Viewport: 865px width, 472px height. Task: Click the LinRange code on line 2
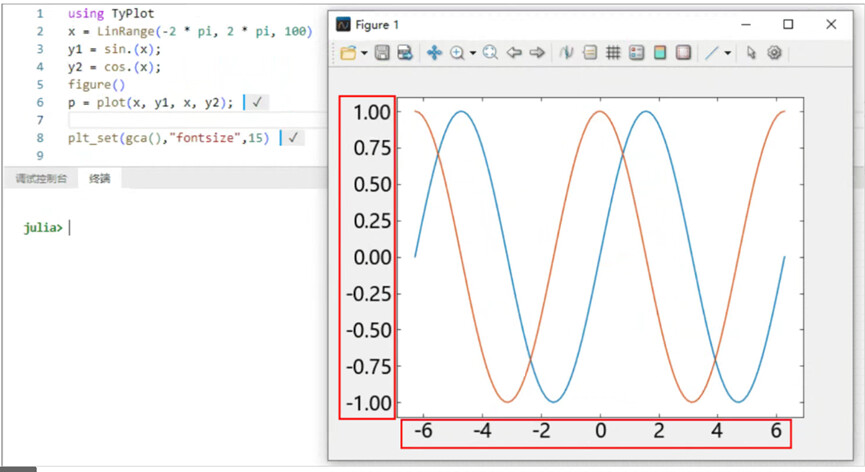(190, 31)
